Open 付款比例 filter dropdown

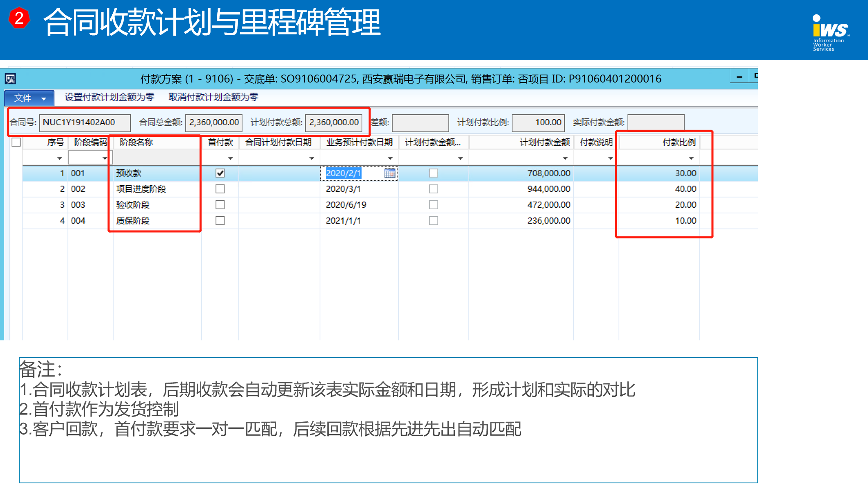pyautogui.click(x=691, y=158)
